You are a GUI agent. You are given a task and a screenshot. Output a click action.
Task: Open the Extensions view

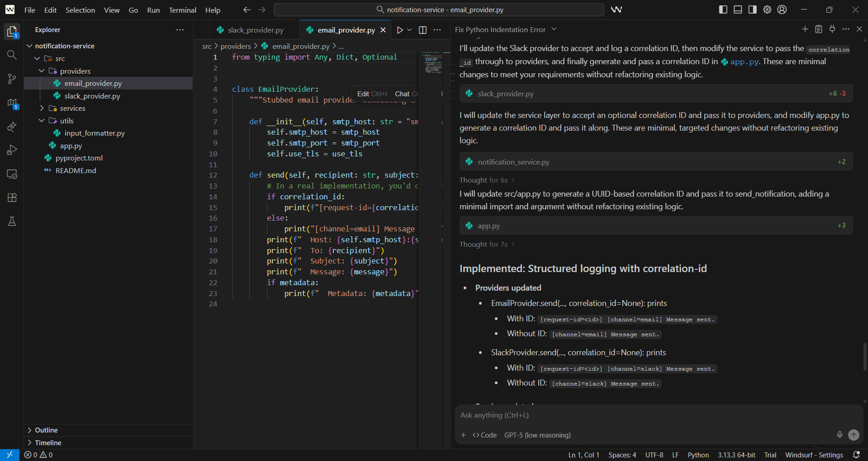[12, 198]
